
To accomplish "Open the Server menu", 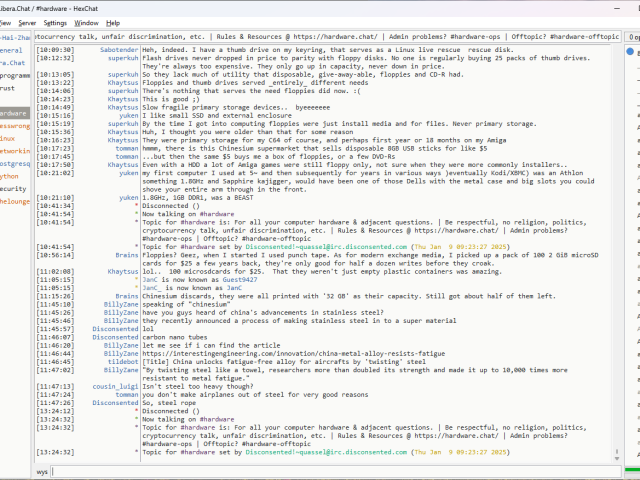I will pyautogui.click(x=26, y=22).
